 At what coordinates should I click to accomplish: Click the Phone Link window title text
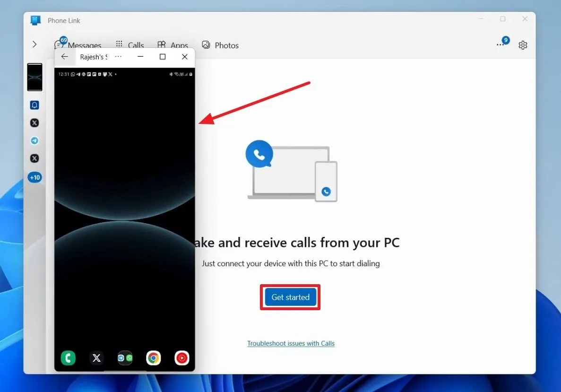[x=64, y=20]
